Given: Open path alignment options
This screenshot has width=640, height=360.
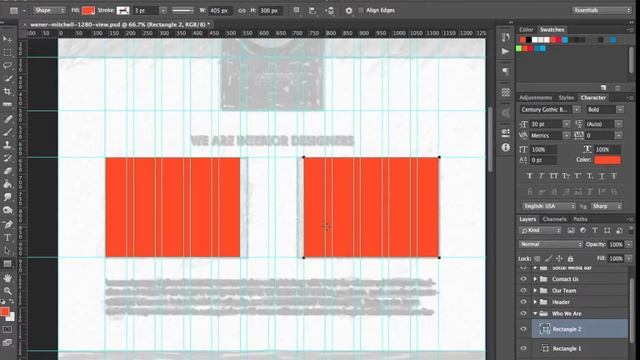Looking at the screenshot, I should (313, 11).
